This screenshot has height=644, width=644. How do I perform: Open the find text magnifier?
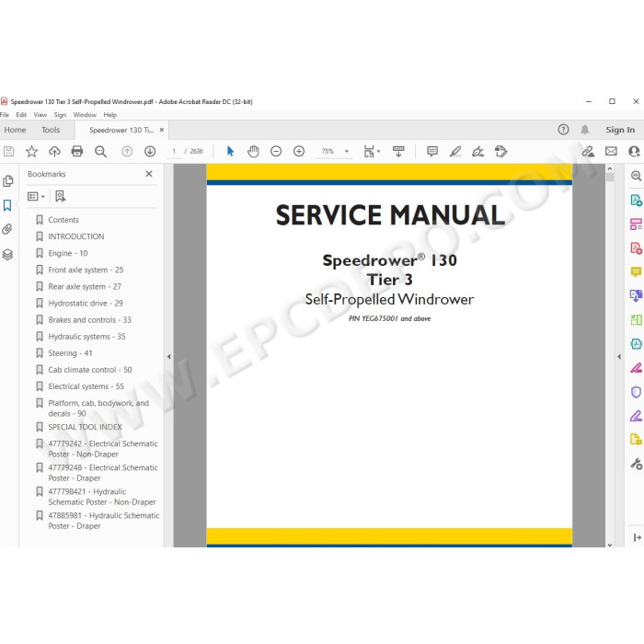click(x=100, y=152)
